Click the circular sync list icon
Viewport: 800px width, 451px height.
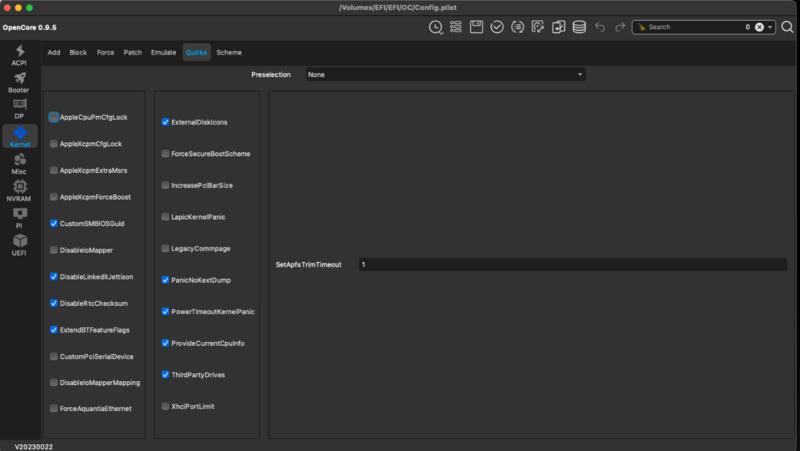(517, 27)
